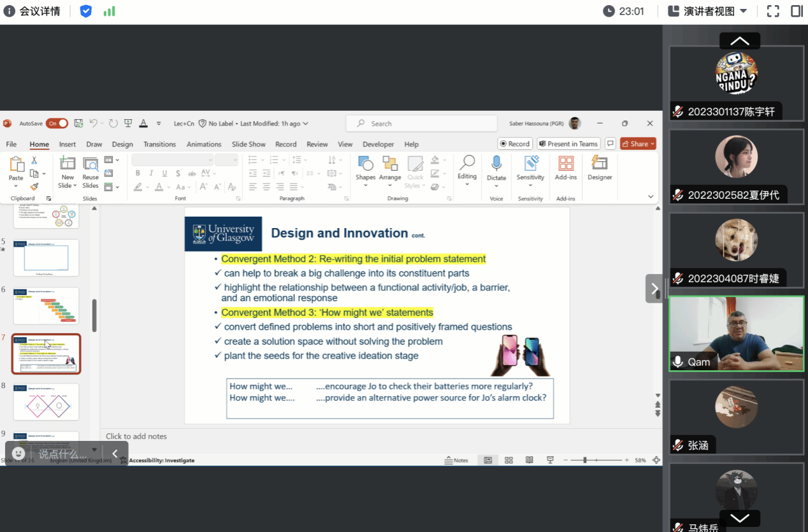
Task: Click the New Slide icon
Action: click(68, 164)
